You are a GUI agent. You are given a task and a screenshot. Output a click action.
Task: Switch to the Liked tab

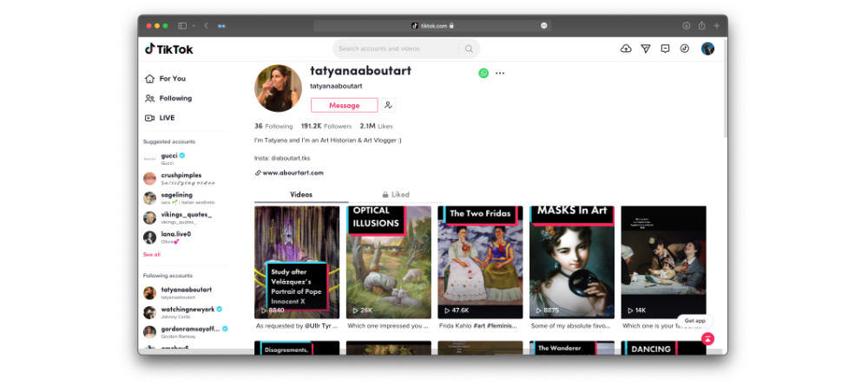click(395, 195)
